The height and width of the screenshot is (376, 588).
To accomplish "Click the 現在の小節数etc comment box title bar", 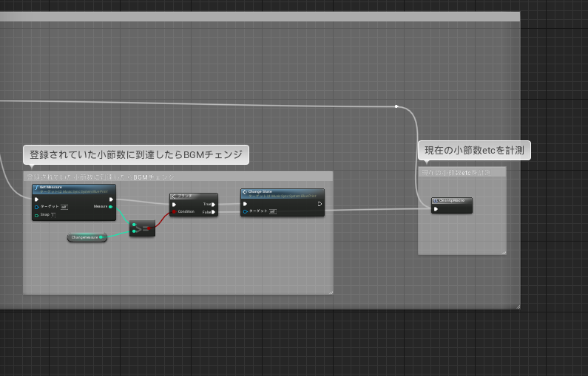I will point(462,172).
